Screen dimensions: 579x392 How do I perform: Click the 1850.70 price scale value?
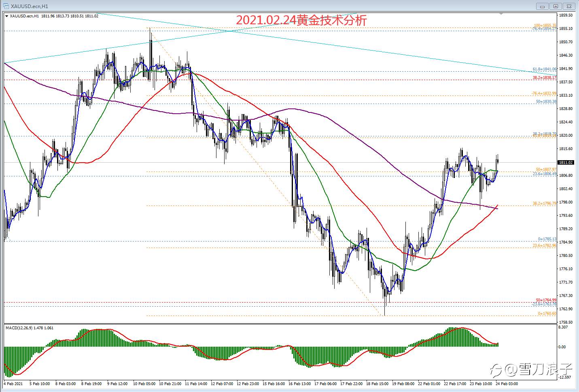tap(566, 42)
